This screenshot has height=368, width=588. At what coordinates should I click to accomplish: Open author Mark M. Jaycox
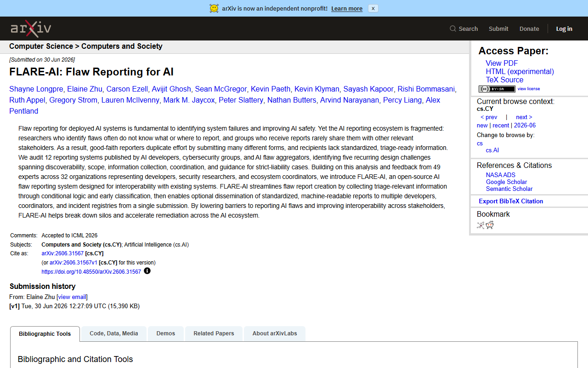click(x=189, y=100)
